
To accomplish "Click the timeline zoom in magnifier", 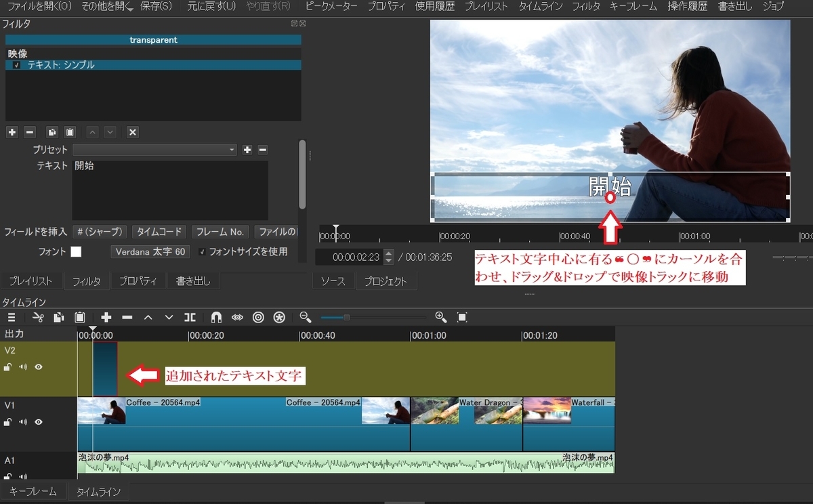I will (441, 317).
